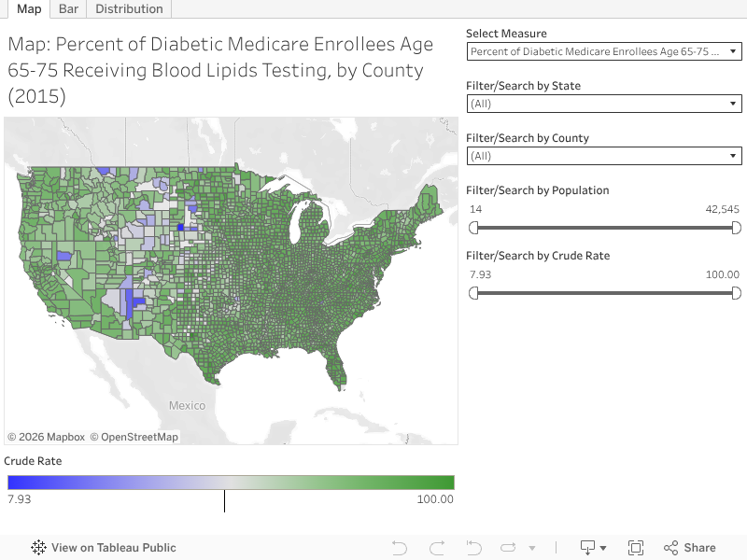Image resolution: width=747 pixels, height=560 pixels.
Task: Click the right handle of the Crude Rate slider
Action: click(738, 292)
